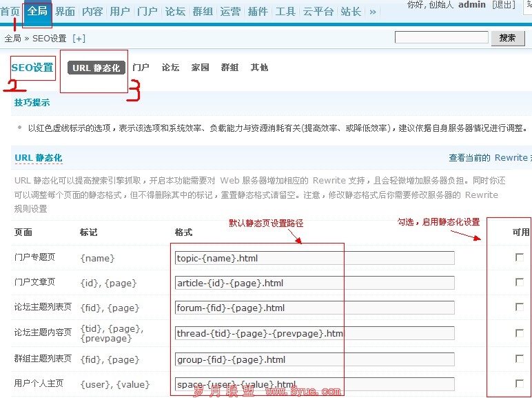
Task: Tick the 门户文章页 enable checkbox
Action: 520,283
